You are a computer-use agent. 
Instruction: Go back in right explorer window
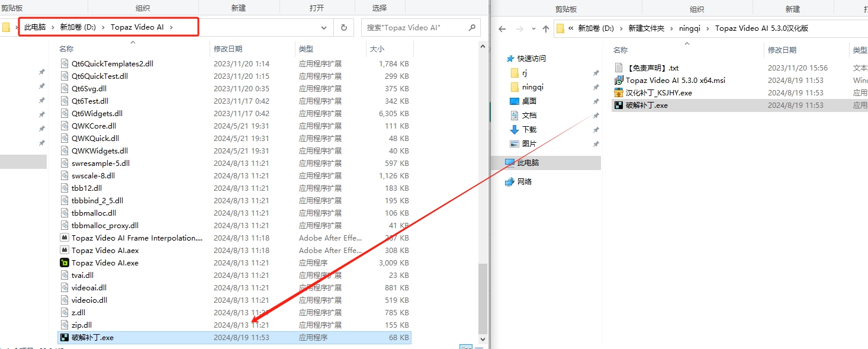(502, 28)
